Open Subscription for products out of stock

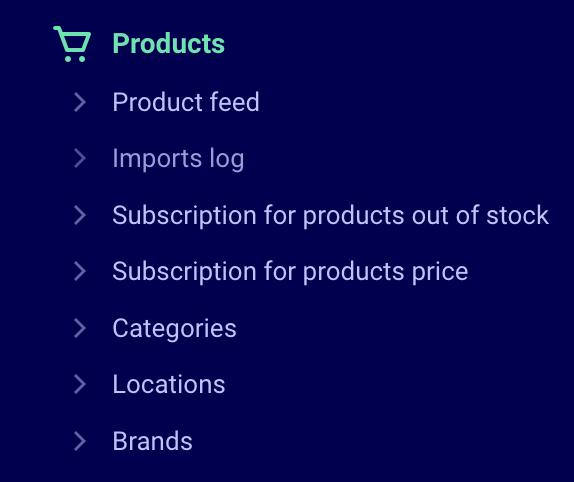(x=331, y=215)
